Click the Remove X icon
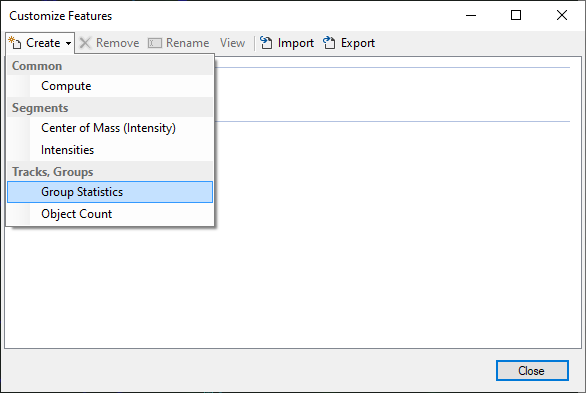This screenshot has height=393, width=586. click(x=85, y=43)
